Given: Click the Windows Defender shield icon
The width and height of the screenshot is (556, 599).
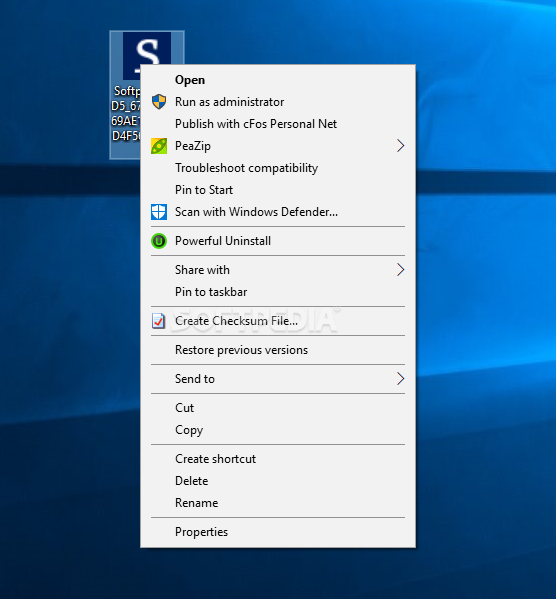Looking at the screenshot, I should coord(159,212).
